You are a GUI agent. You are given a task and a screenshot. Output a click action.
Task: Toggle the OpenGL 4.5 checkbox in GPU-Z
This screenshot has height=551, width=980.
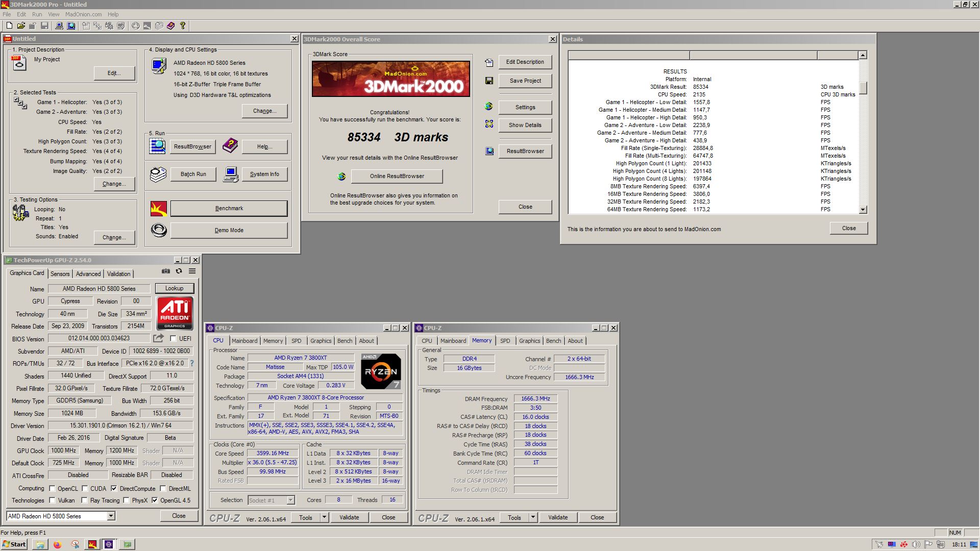coord(155,500)
